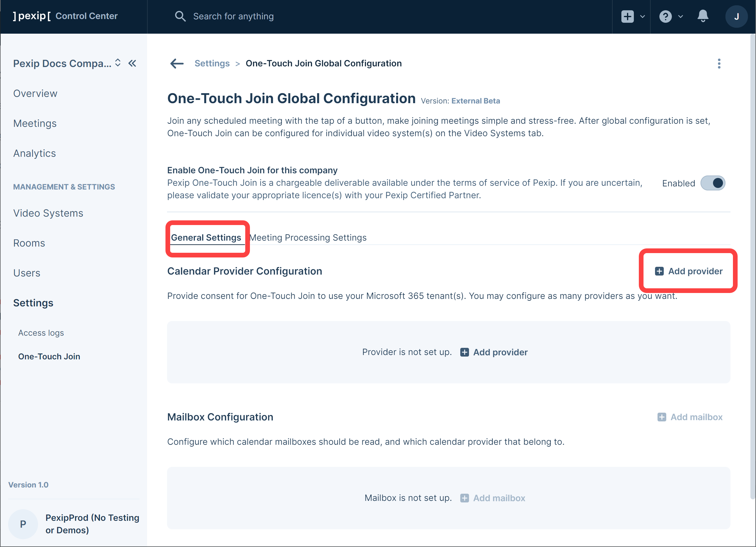Click the notifications bell icon
Screen dimensions: 756x547
tap(703, 16)
